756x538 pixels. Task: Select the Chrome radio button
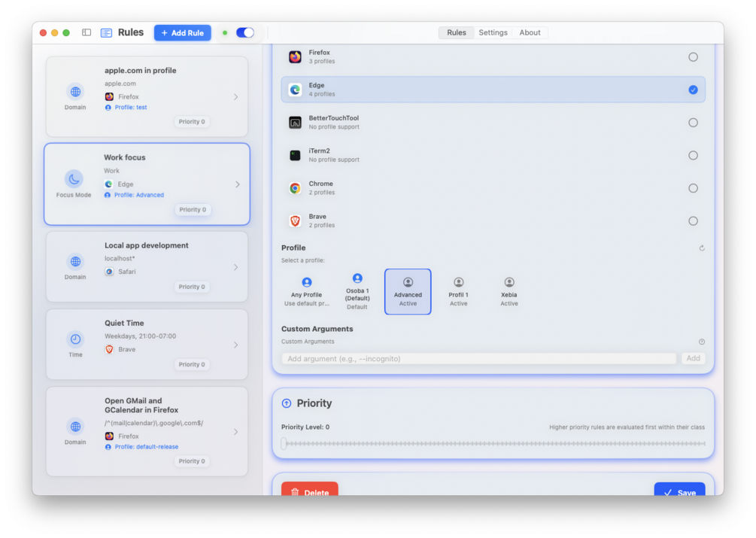(693, 188)
